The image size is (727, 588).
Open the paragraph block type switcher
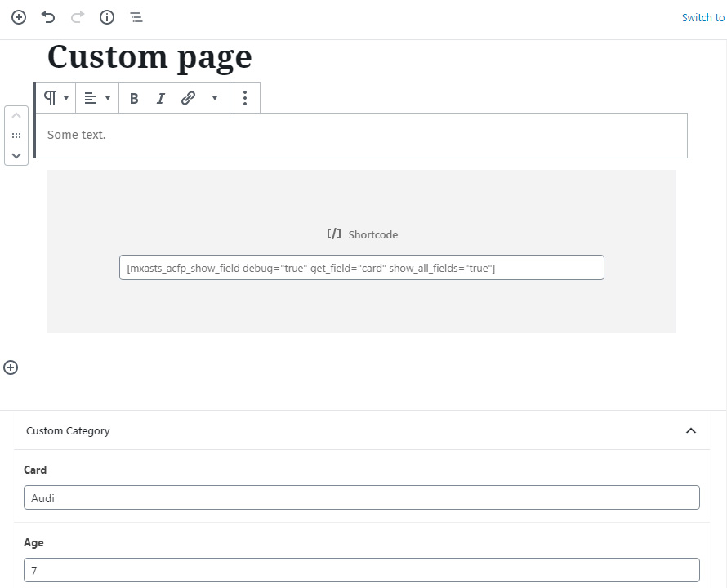(56, 98)
